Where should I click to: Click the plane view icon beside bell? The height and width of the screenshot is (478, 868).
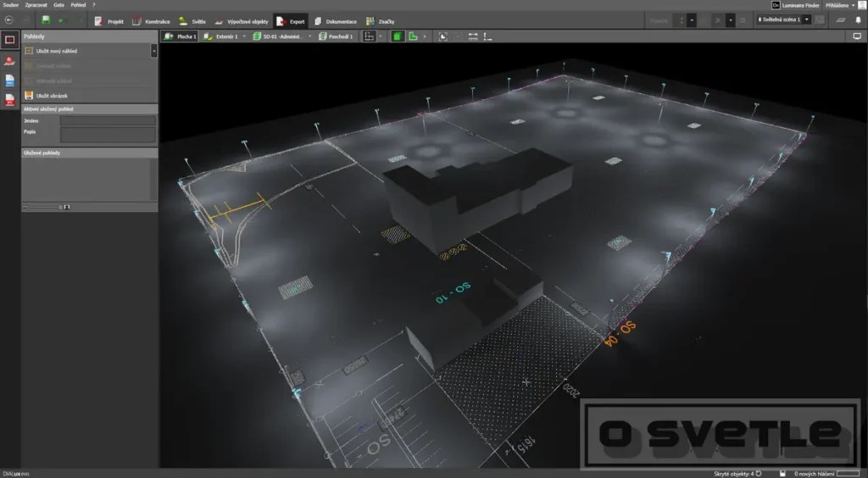click(x=841, y=20)
